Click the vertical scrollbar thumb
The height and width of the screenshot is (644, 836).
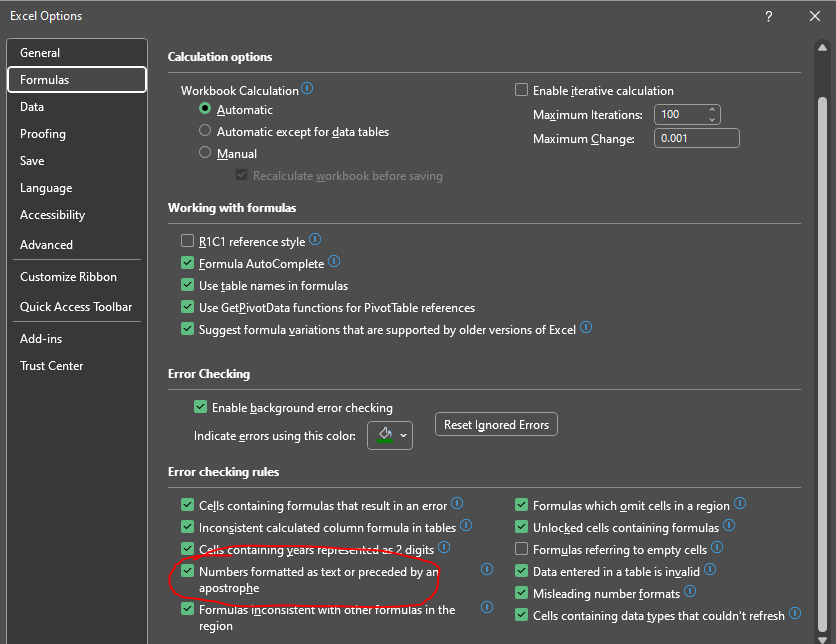click(x=822, y=363)
